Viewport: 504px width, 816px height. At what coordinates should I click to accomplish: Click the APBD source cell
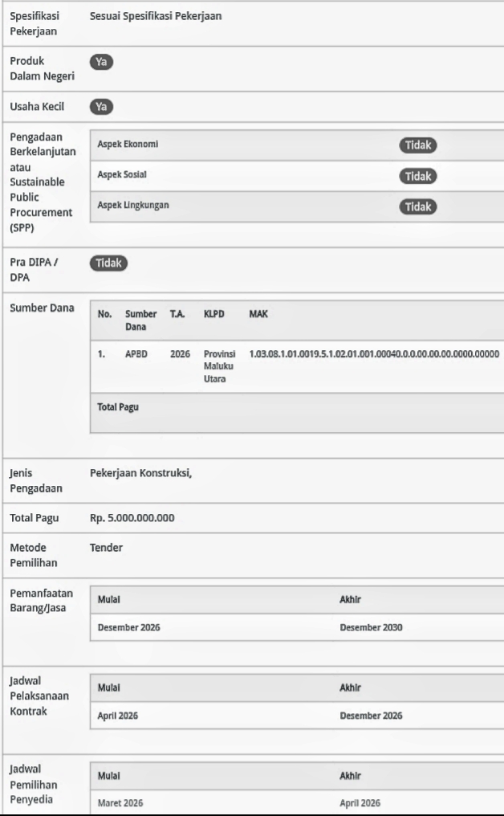point(136,353)
